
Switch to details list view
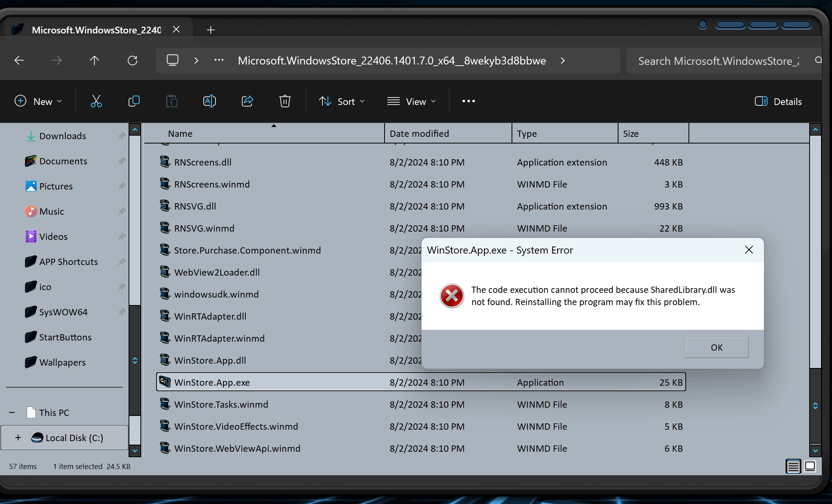click(793, 466)
